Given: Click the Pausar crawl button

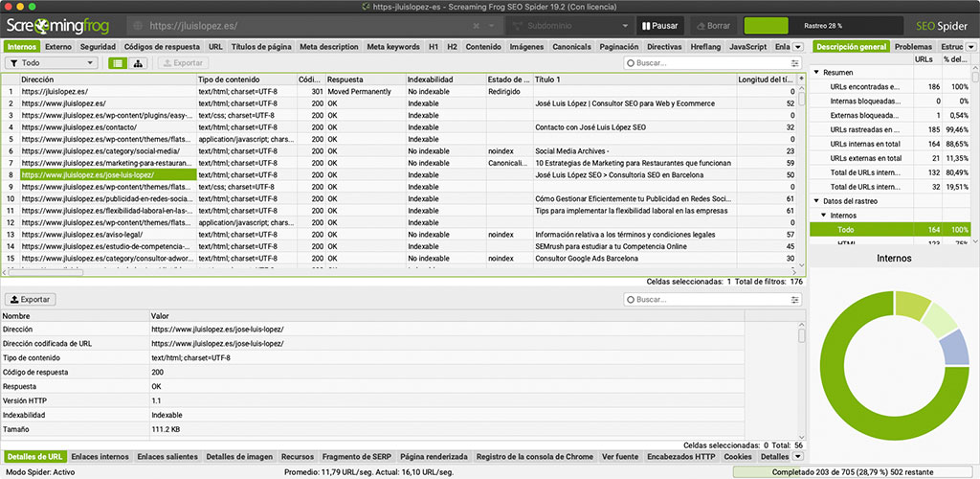Looking at the screenshot, I should 658,26.
